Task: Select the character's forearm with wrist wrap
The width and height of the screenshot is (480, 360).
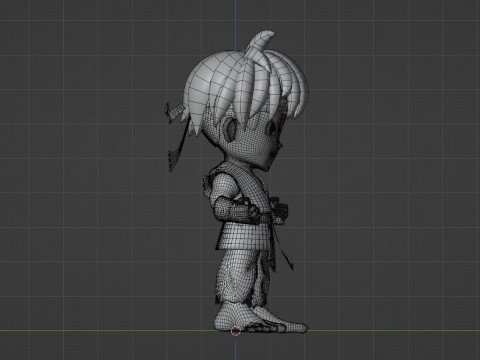Action: [236, 210]
